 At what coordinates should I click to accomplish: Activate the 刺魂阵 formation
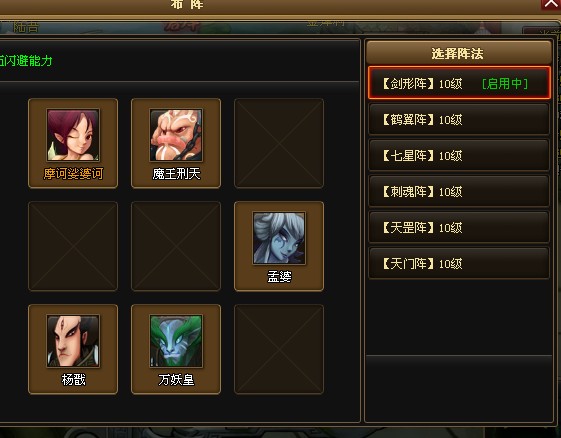(459, 191)
